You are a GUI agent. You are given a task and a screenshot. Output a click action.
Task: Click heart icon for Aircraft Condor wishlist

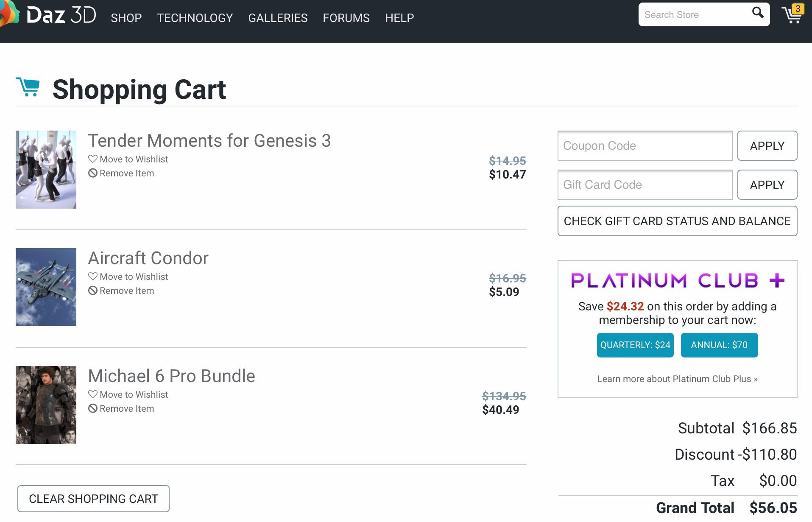(93, 276)
